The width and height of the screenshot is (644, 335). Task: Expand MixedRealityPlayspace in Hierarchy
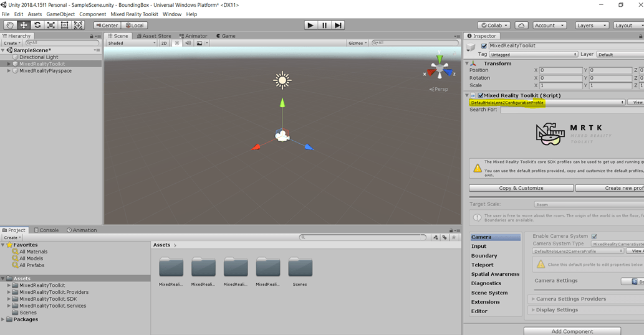(x=9, y=71)
